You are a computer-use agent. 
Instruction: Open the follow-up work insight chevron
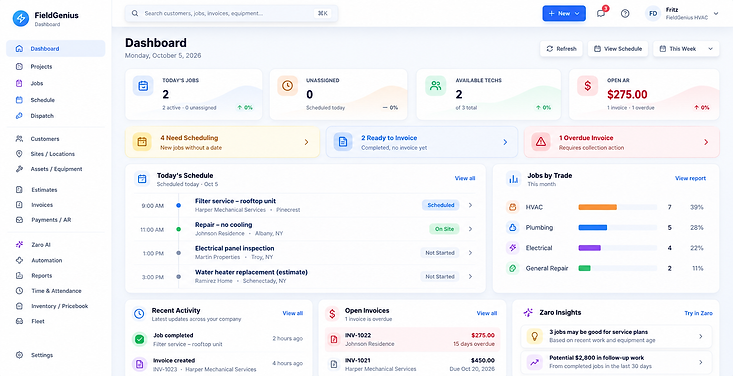tap(700, 362)
